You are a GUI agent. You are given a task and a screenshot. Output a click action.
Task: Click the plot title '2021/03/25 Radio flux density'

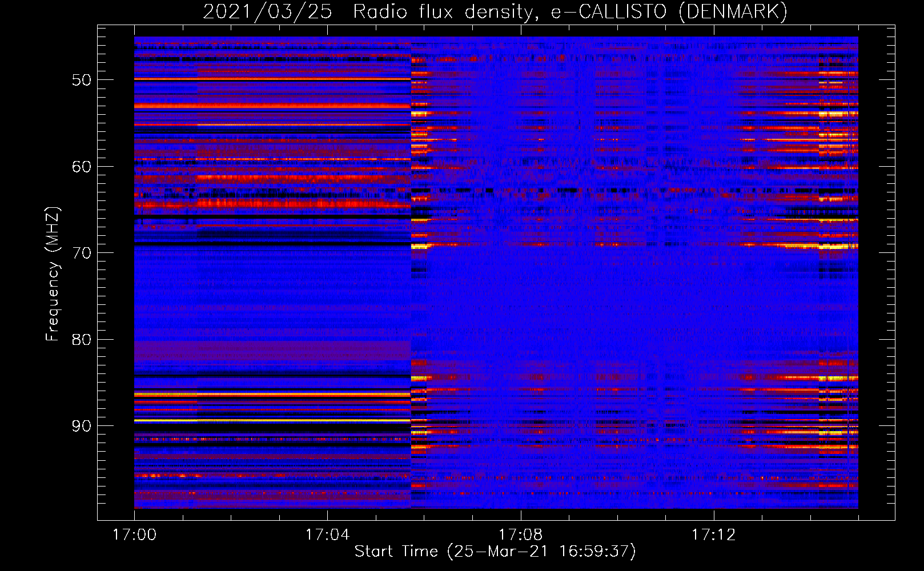371,12
